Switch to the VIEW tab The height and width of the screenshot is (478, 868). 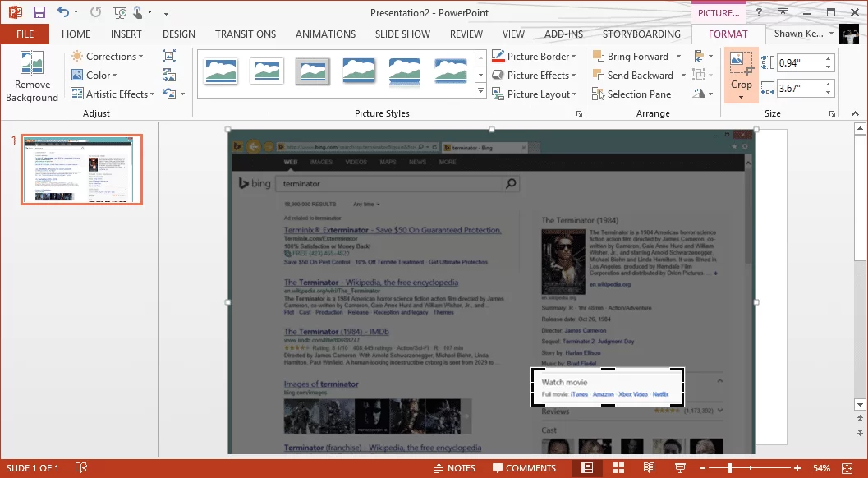click(x=513, y=34)
